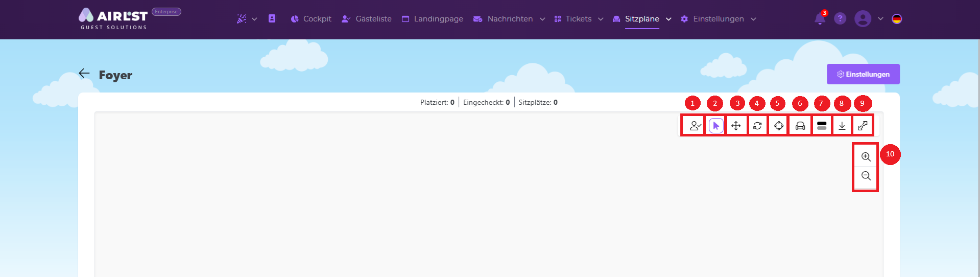Activate the four-arrow move tool

point(736,126)
